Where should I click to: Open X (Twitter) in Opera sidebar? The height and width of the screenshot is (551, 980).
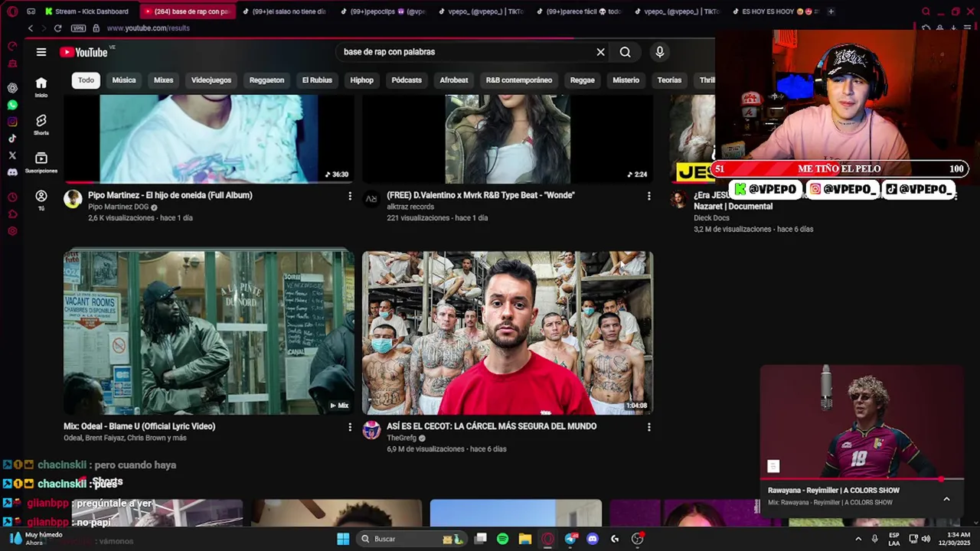point(12,155)
